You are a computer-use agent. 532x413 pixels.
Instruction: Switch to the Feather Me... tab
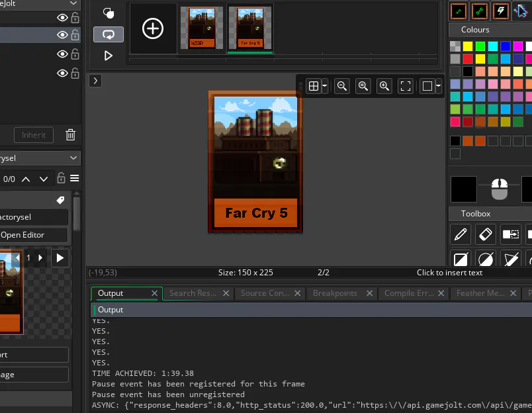tap(480, 293)
